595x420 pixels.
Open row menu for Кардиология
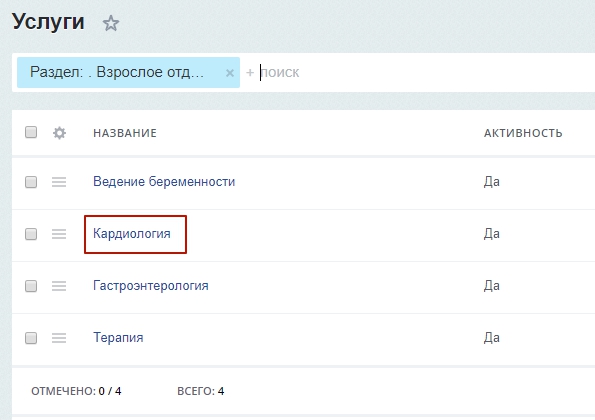coord(59,234)
